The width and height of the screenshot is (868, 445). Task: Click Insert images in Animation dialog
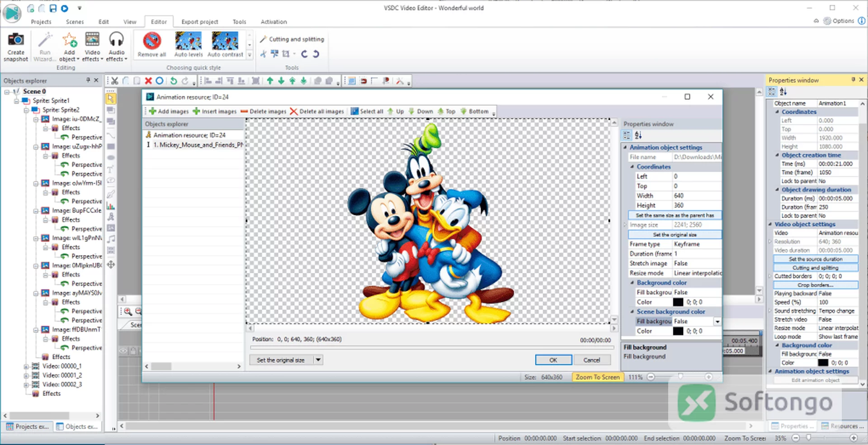214,111
